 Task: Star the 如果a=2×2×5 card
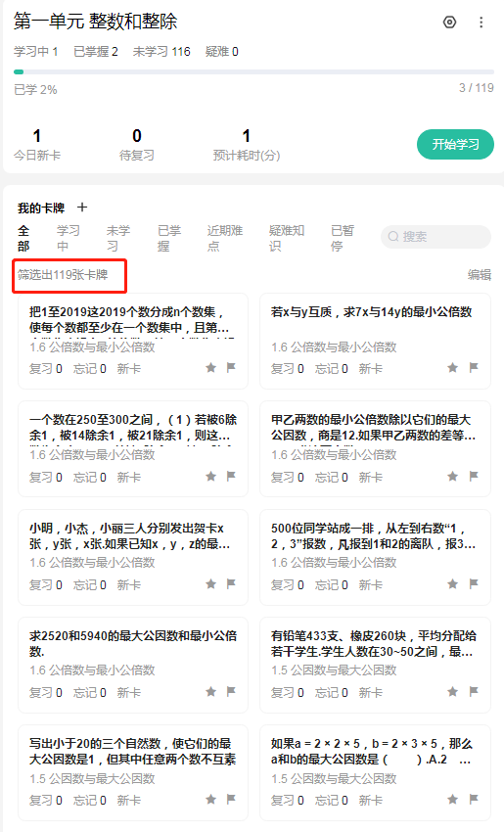(x=452, y=799)
